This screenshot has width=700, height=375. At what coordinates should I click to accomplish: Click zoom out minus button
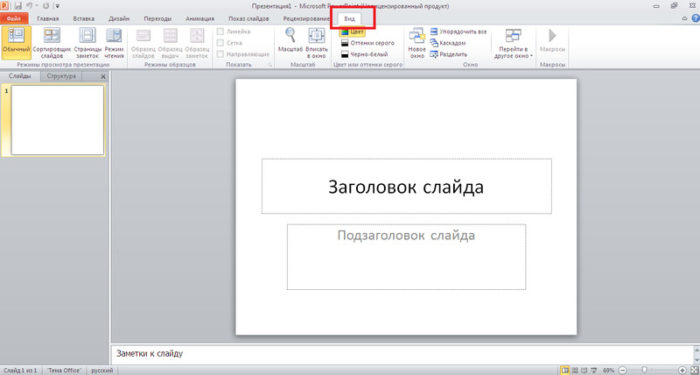click(623, 371)
